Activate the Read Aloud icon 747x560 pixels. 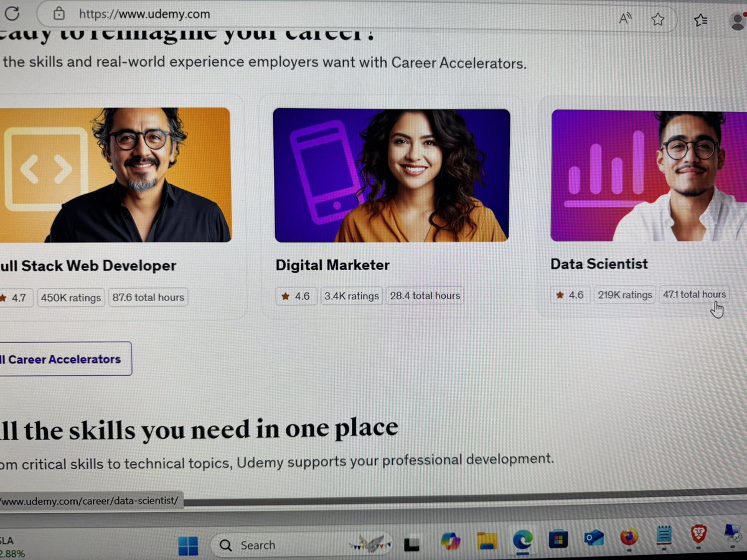[x=626, y=19]
